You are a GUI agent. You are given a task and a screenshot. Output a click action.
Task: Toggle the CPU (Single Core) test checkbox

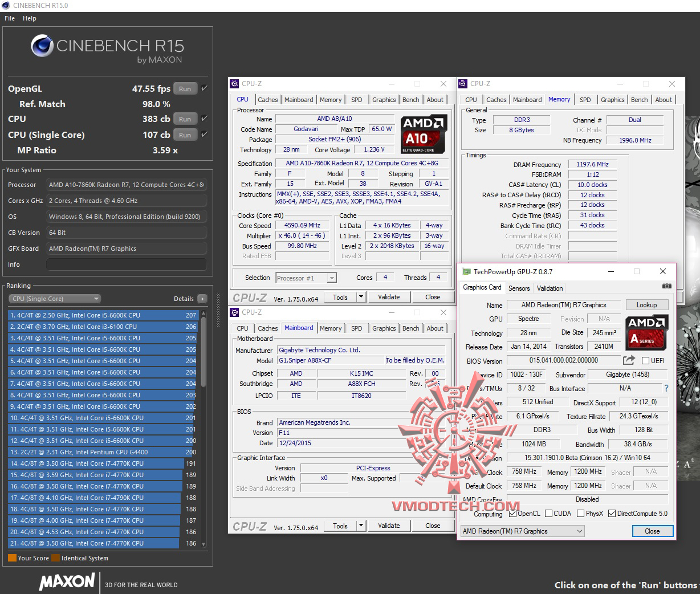tap(204, 135)
